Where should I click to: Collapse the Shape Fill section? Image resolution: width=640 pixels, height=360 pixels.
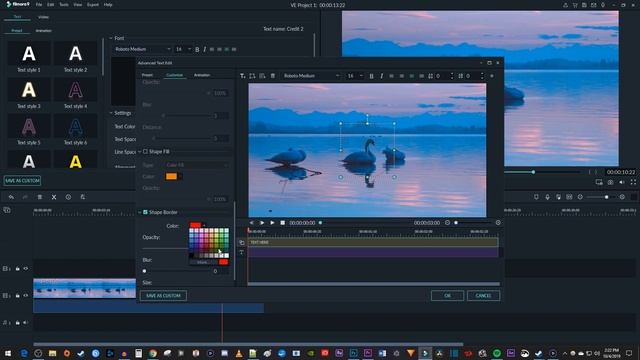coord(140,151)
